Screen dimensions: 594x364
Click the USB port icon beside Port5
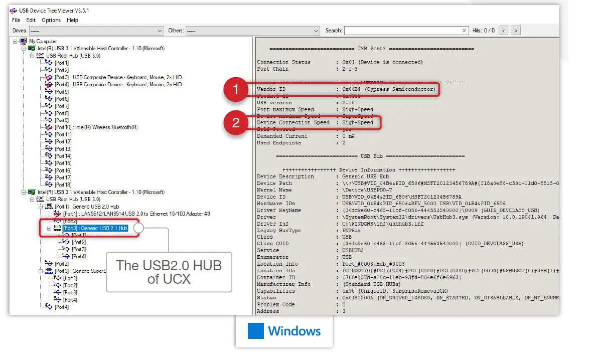(49, 92)
